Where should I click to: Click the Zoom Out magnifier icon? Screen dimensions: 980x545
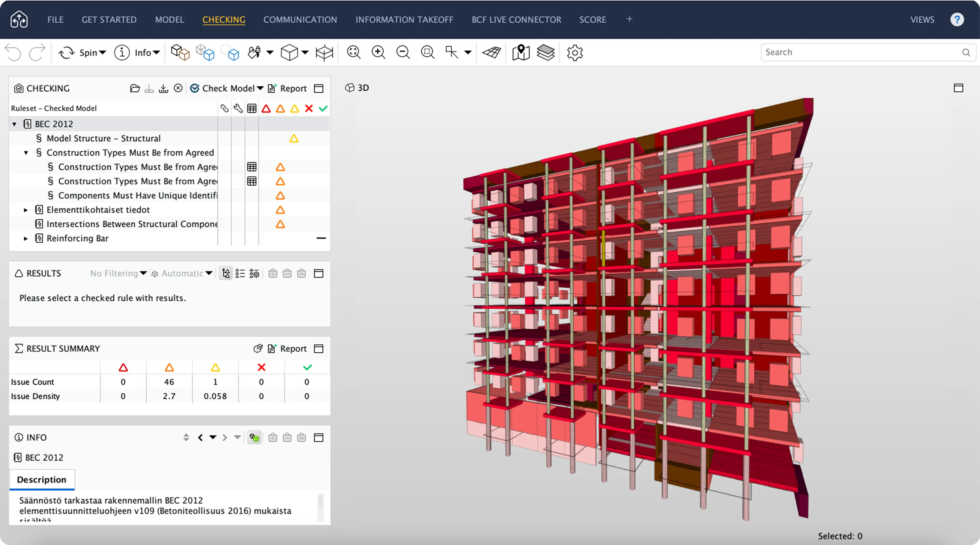point(403,52)
